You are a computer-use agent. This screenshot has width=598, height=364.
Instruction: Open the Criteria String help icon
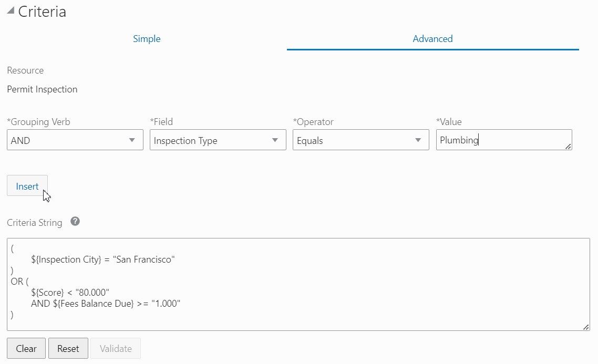coord(75,222)
